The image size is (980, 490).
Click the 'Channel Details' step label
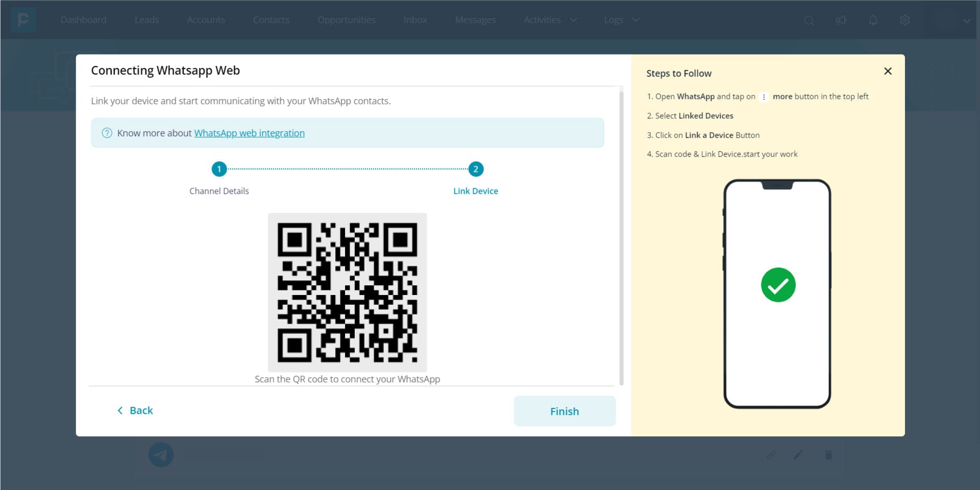click(x=219, y=191)
